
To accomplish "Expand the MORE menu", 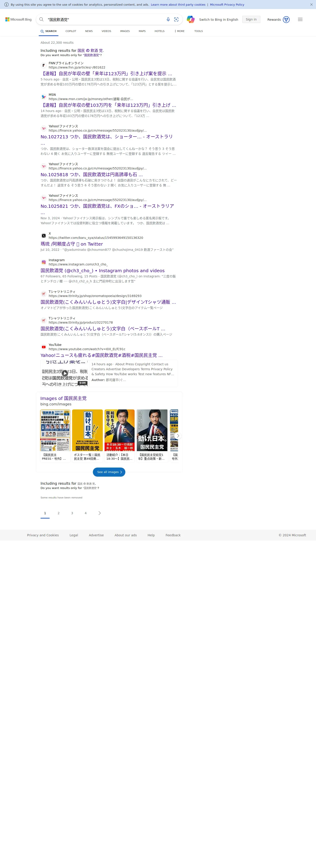I will tap(180, 31).
